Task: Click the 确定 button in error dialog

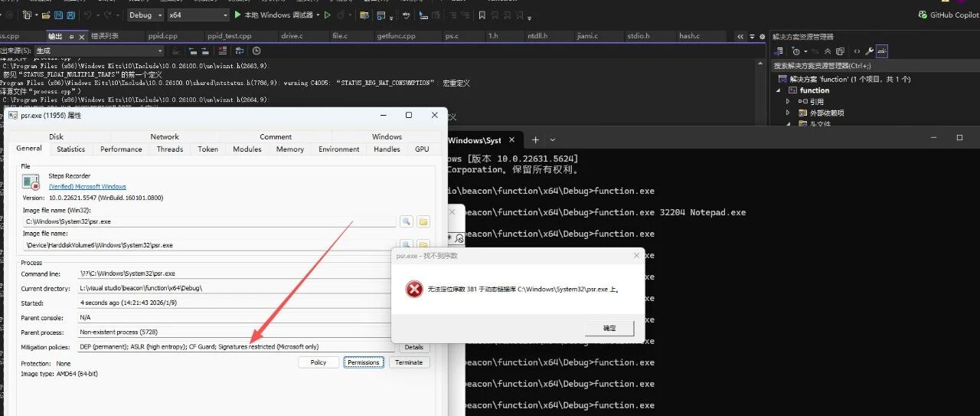Action: (x=609, y=328)
